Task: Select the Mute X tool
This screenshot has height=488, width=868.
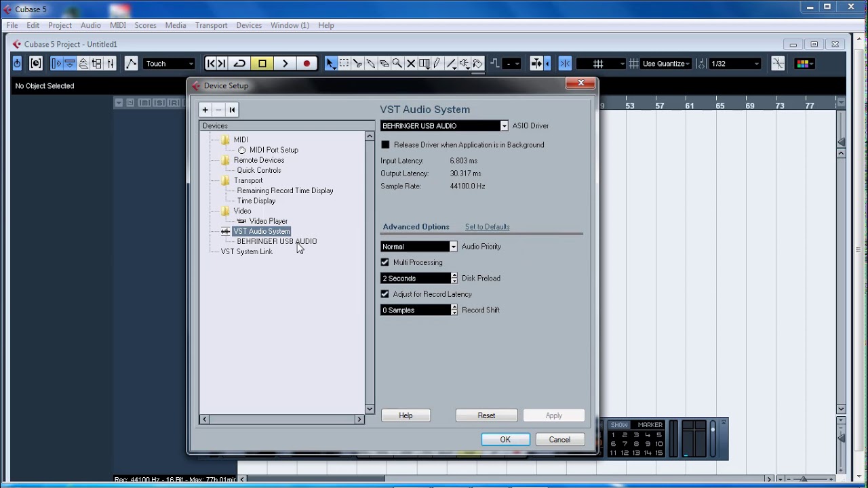Action: [411, 64]
